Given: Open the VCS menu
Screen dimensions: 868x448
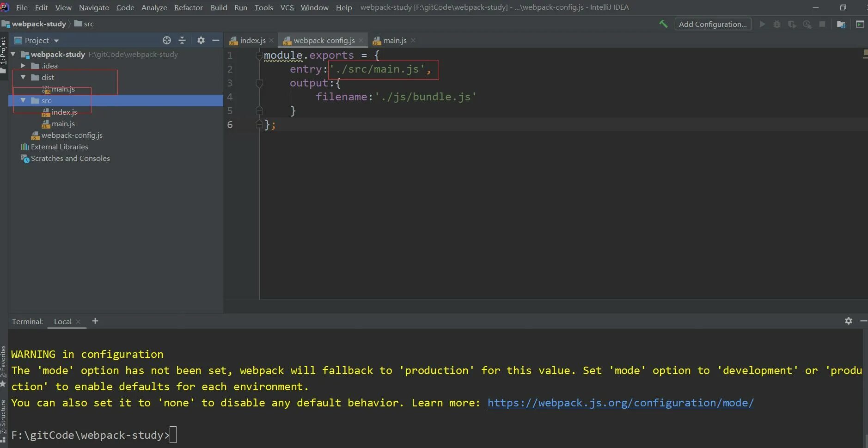Looking at the screenshot, I should (x=287, y=7).
